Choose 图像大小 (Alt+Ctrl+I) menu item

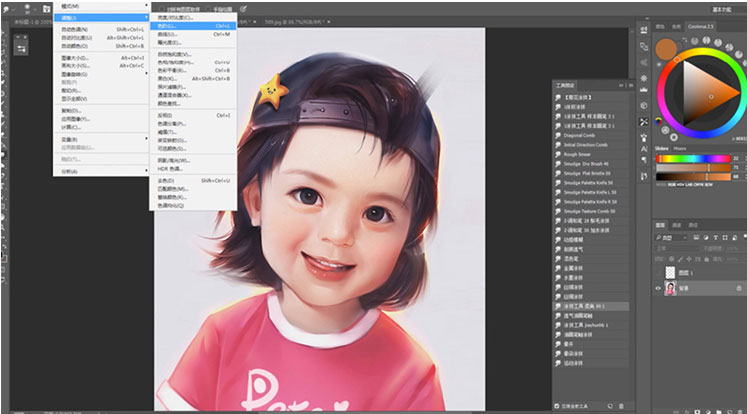point(101,58)
